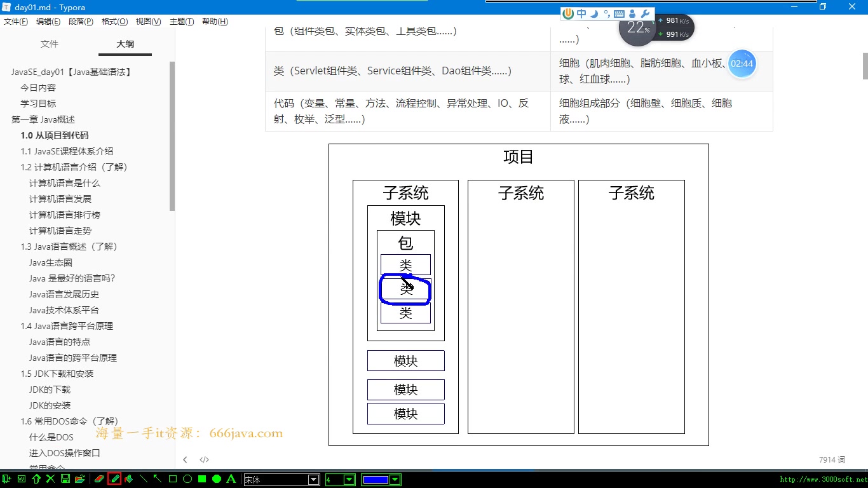Select the paint bucket fill tool

(x=129, y=479)
